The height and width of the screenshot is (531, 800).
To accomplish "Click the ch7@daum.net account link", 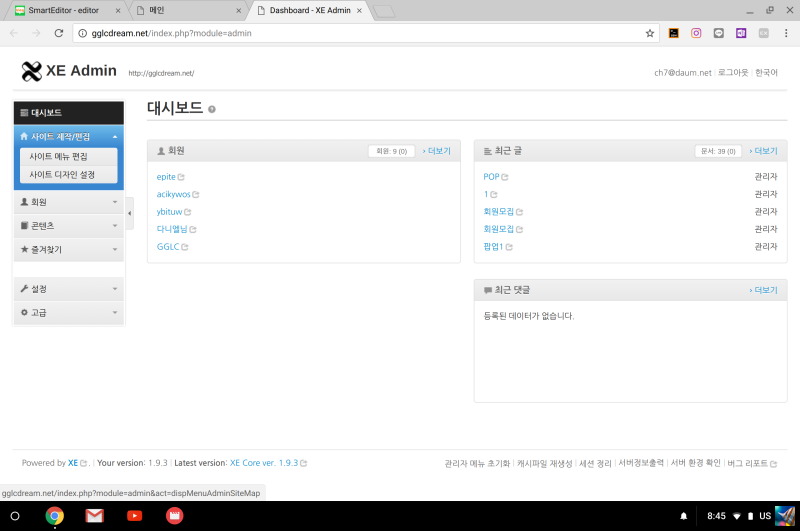I will coord(683,72).
